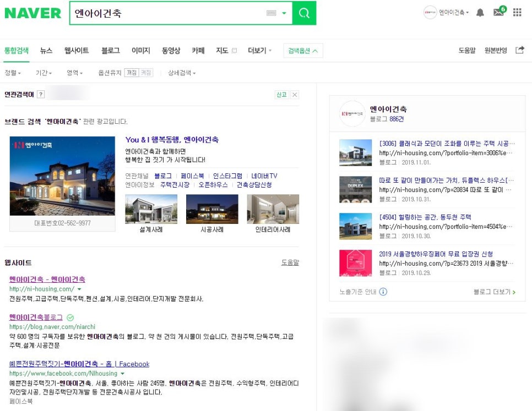Screen dimensions: 532x411
Task: Click the NAVER logo
Action: [x=33, y=13]
